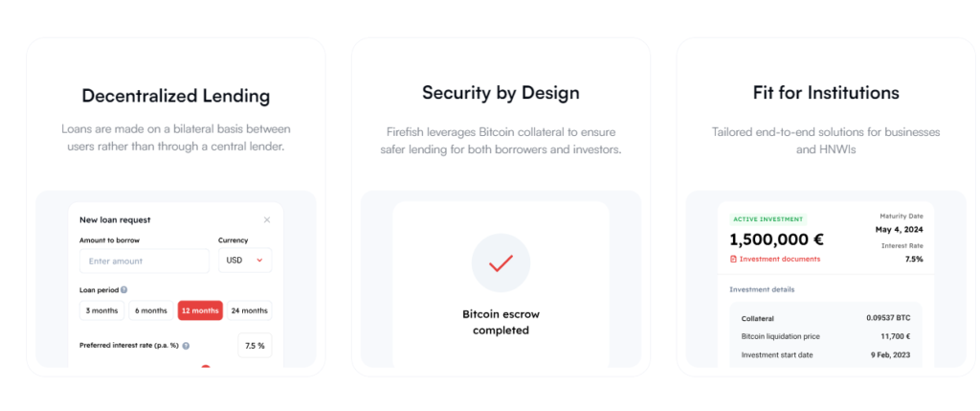The height and width of the screenshot is (411, 980).
Task: Click the Security by Design heading
Action: (501, 93)
